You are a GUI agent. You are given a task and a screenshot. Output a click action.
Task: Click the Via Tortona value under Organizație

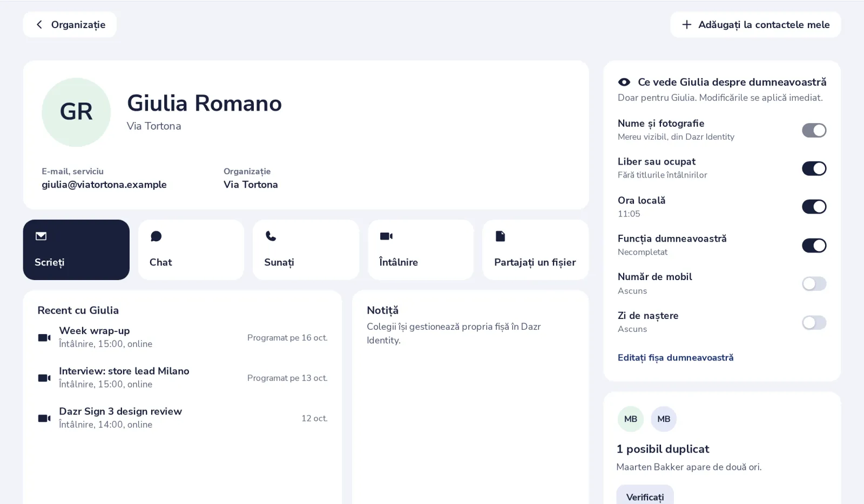point(251,185)
